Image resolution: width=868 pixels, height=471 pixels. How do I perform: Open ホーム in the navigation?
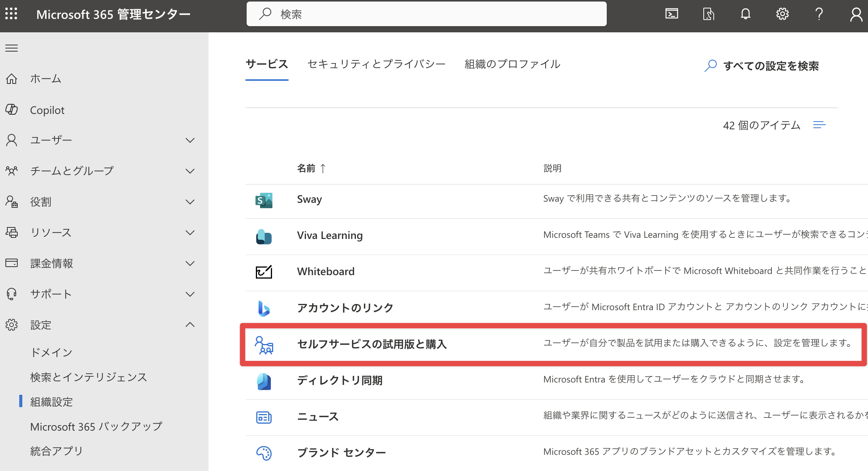[46, 78]
